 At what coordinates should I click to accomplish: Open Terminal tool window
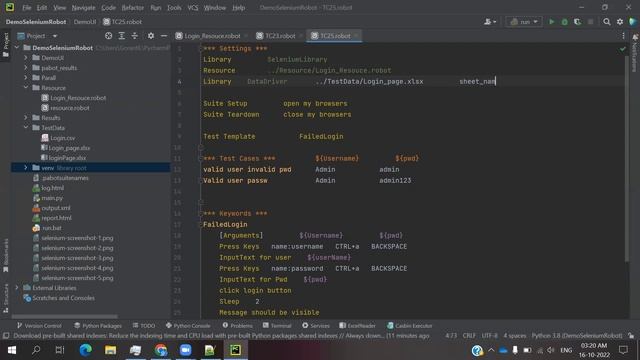pyautogui.click(x=277, y=326)
